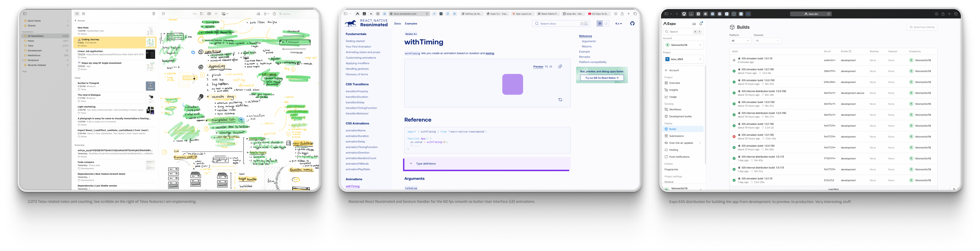Expand the Peripheral folder
This screenshot has height=251, width=980.
pos(23,60)
